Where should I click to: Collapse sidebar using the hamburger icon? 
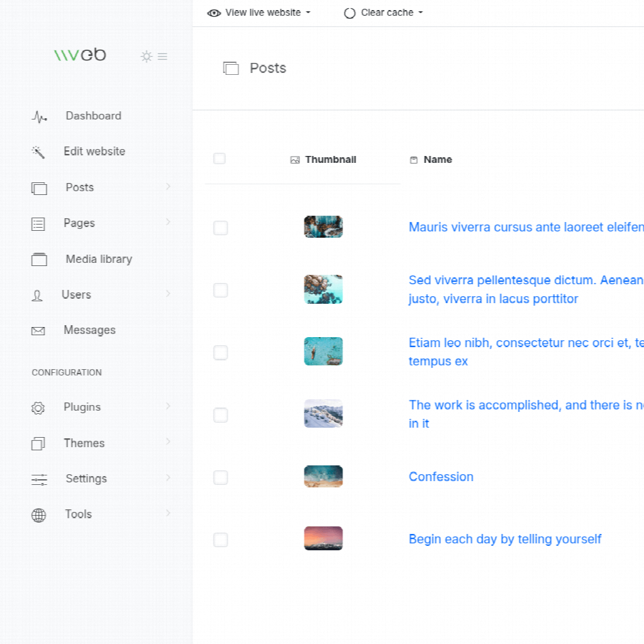click(163, 57)
